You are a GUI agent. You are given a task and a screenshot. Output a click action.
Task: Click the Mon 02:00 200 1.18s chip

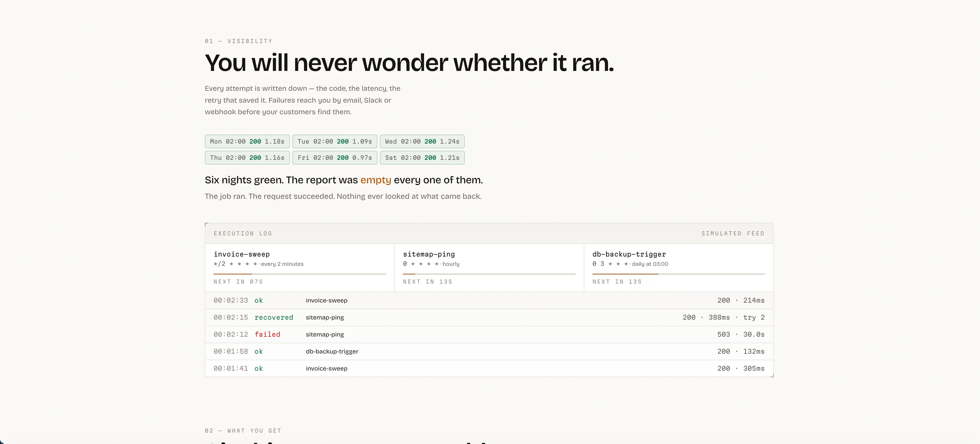click(x=247, y=141)
